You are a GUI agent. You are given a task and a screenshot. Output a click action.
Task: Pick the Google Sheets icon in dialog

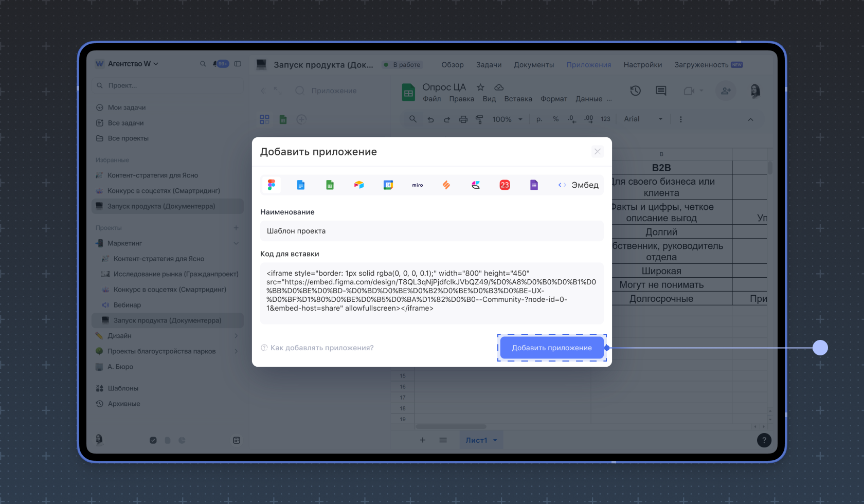coord(330,185)
